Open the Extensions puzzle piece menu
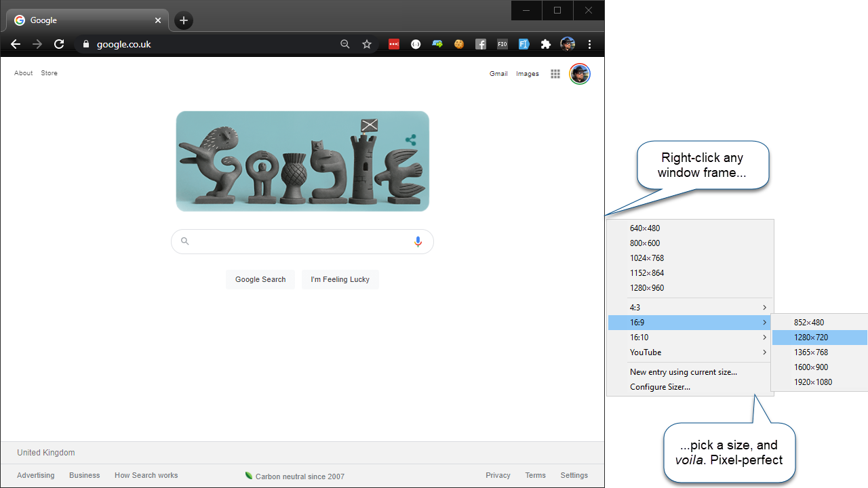 point(546,44)
